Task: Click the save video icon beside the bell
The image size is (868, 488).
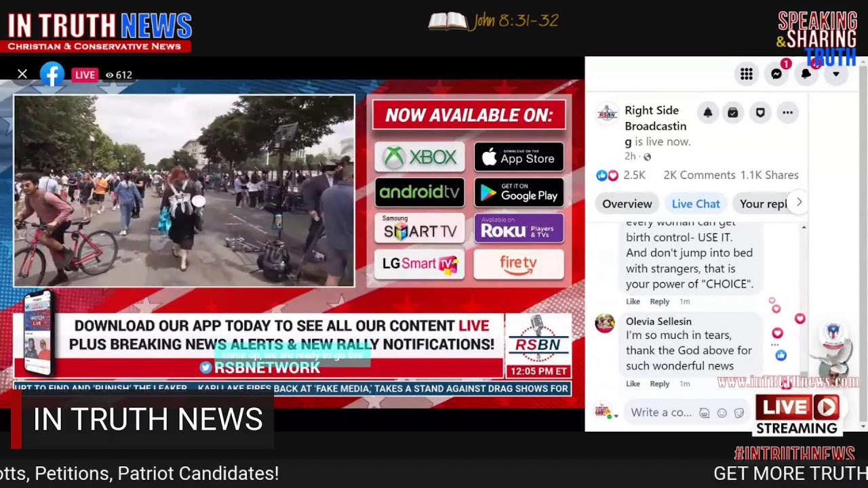Action: [732, 113]
